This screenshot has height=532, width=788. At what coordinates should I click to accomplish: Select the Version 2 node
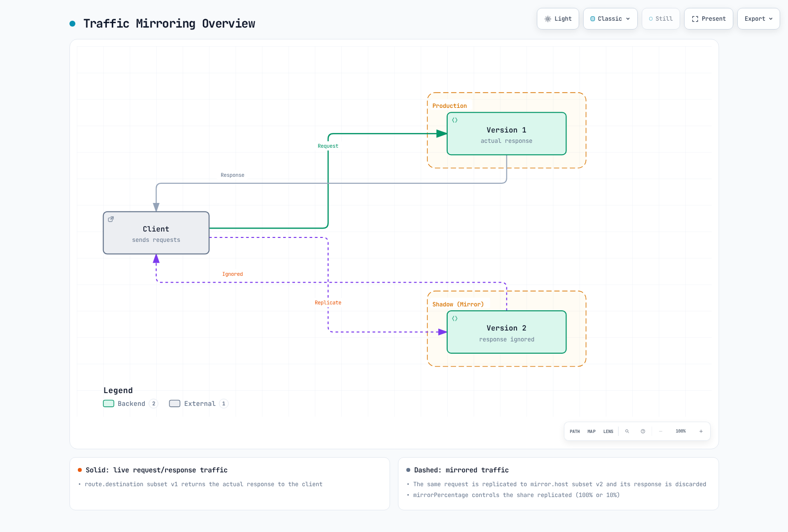tap(506, 332)
